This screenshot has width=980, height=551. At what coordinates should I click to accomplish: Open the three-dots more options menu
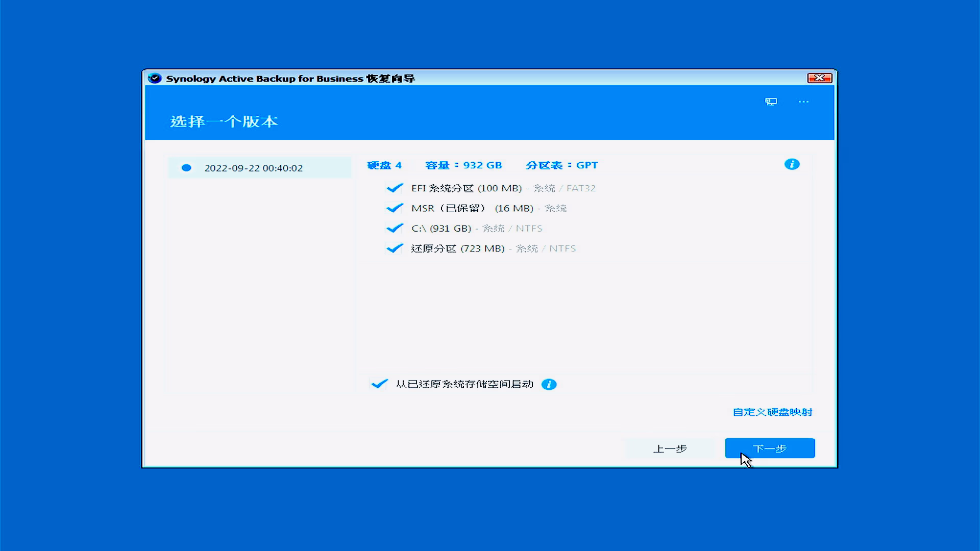[803, 102]
